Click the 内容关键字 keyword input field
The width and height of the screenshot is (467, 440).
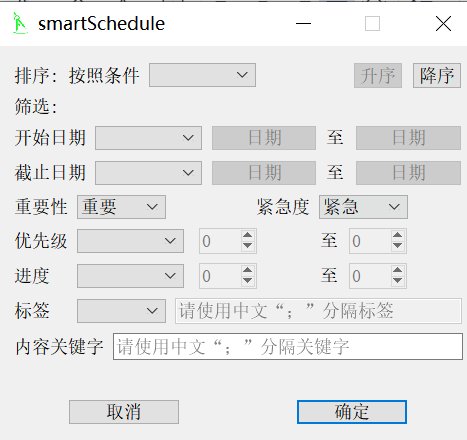pyautogui.click(x=288, y=346)
